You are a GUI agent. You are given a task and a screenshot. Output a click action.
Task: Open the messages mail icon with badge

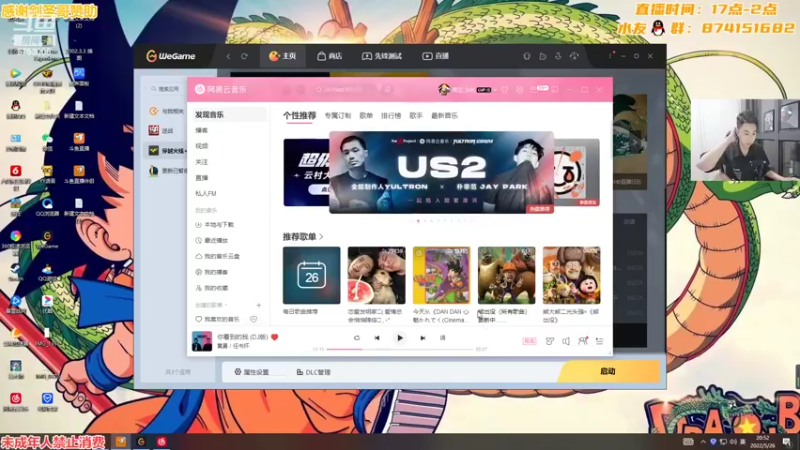(537, 89)
